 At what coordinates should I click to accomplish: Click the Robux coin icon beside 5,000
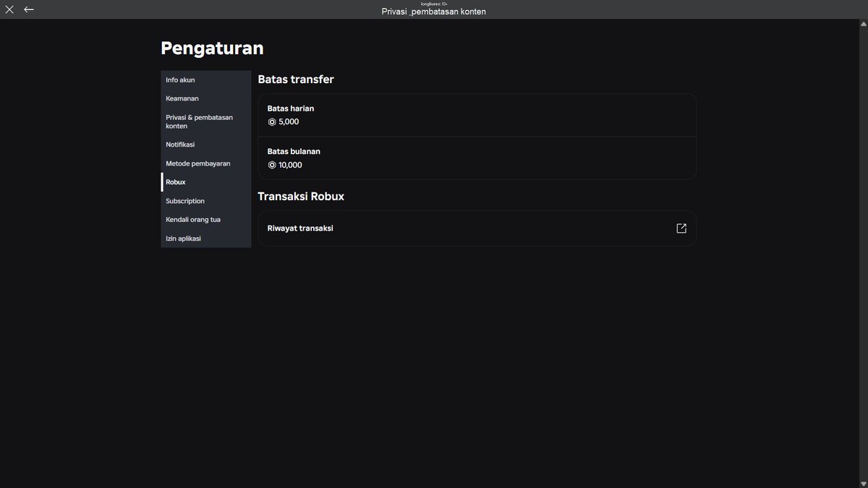tap(272, 122)
